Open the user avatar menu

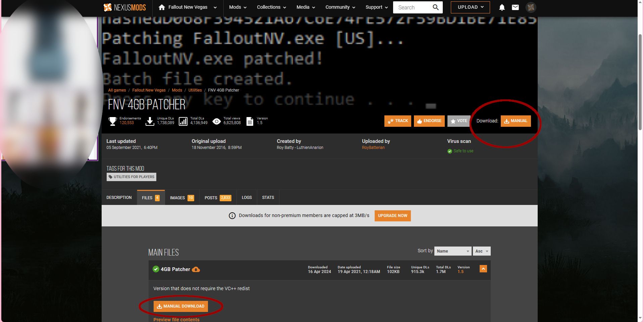point(531,7)
